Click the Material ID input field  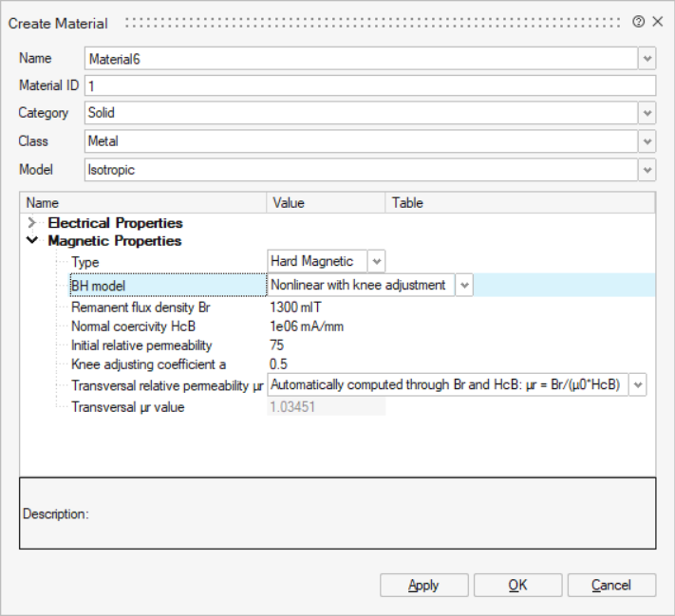click(370, 86)
